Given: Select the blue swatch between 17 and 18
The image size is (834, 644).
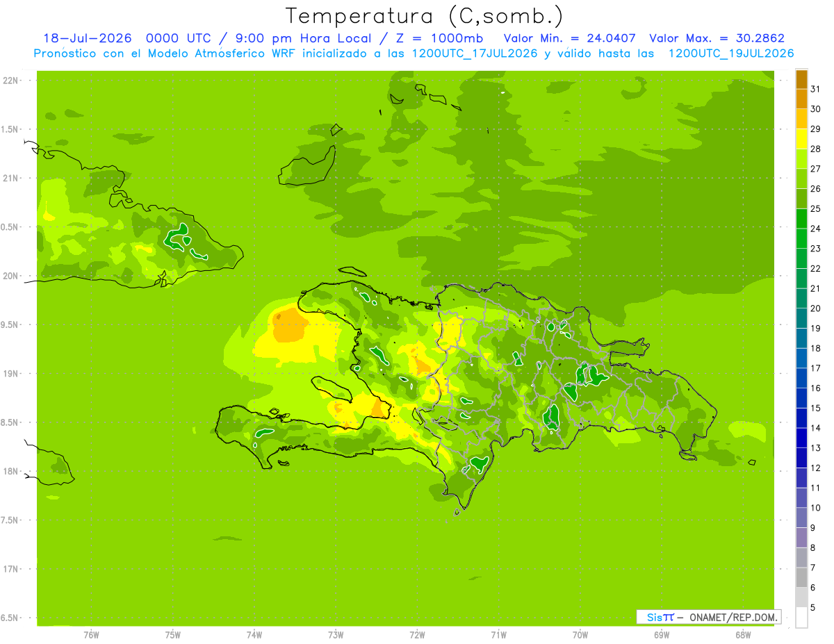Looking at the screenshot, I should tap(801, 358).
